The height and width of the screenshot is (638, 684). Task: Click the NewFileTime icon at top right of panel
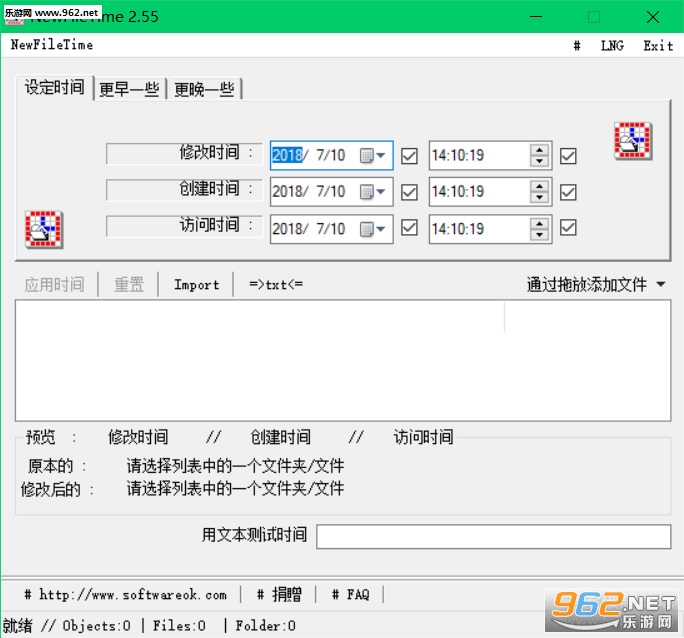pos(633,141)
